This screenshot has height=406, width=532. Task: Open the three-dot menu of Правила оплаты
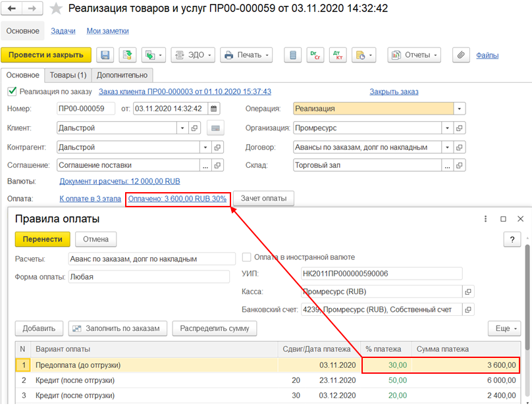485,219
